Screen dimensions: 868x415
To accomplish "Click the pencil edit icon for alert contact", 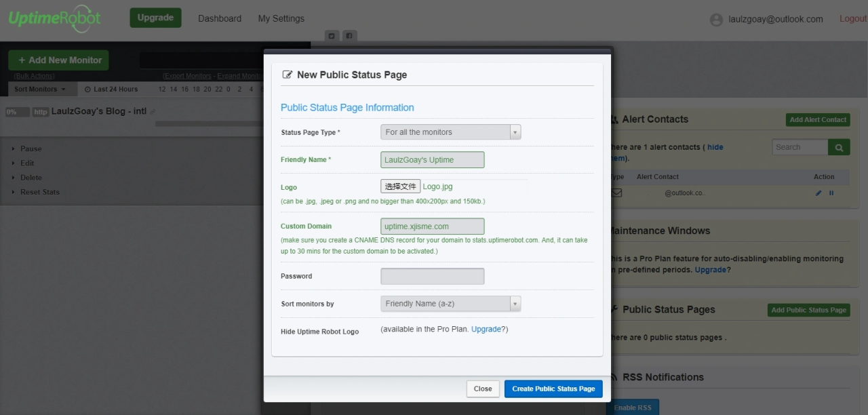I will 818,193.
